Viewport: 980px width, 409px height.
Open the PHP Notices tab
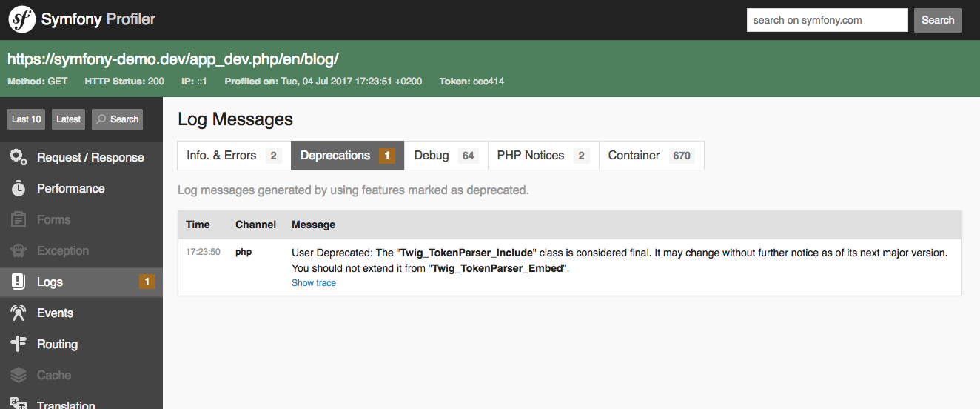coord(543,156)
